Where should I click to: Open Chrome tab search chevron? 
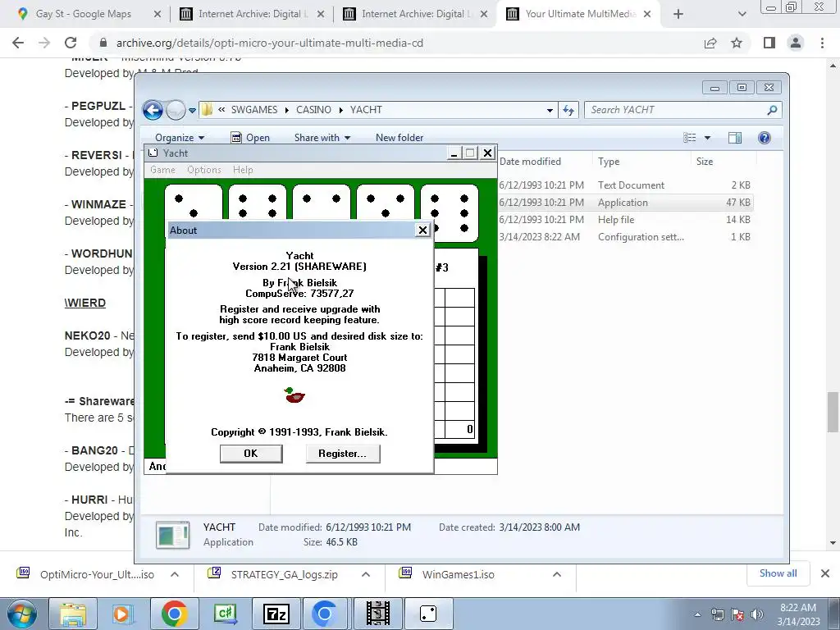[742, 14]
